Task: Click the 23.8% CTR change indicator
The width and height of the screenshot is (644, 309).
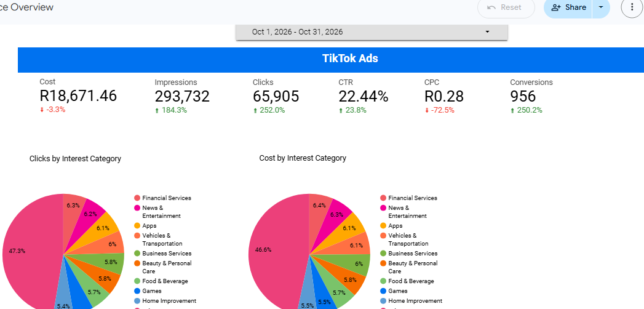Action: (352, 110)
